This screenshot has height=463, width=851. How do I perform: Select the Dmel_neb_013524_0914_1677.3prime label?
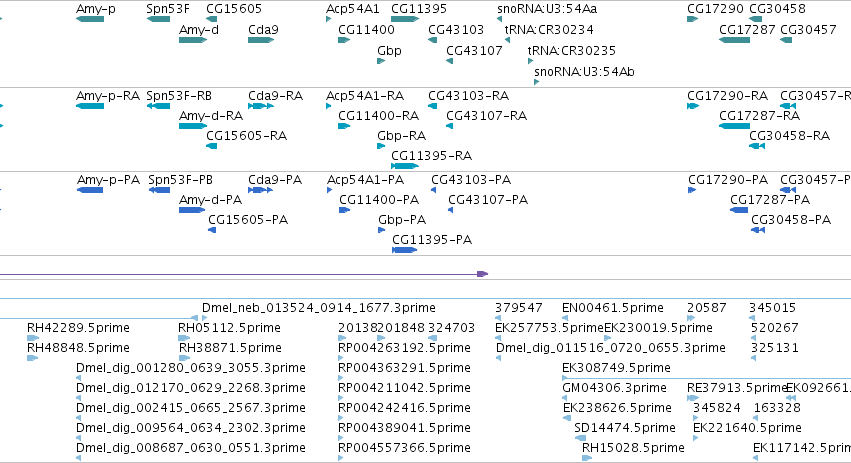[319, 308]
